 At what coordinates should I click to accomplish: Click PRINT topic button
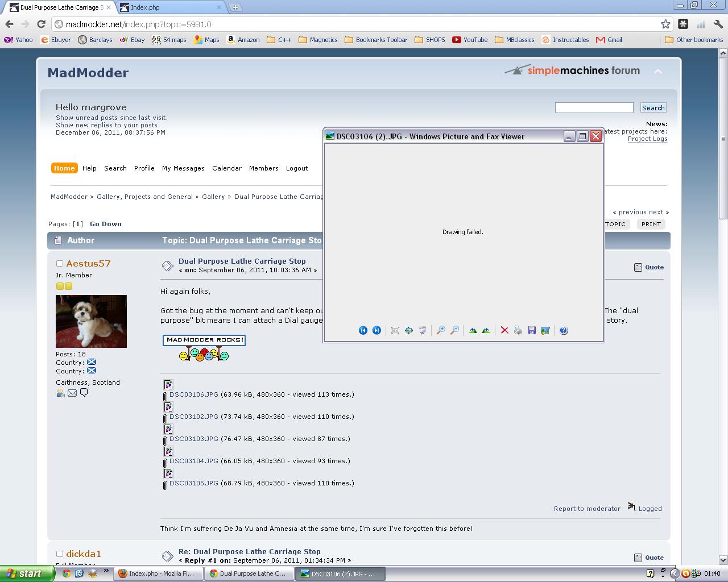point(651,224)
